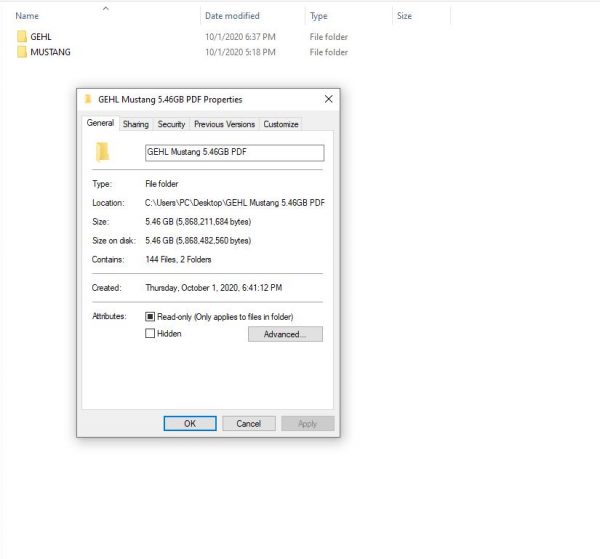Click the Created date value
Viewport: 600px width, 559px height.
[x=214, y=288]
